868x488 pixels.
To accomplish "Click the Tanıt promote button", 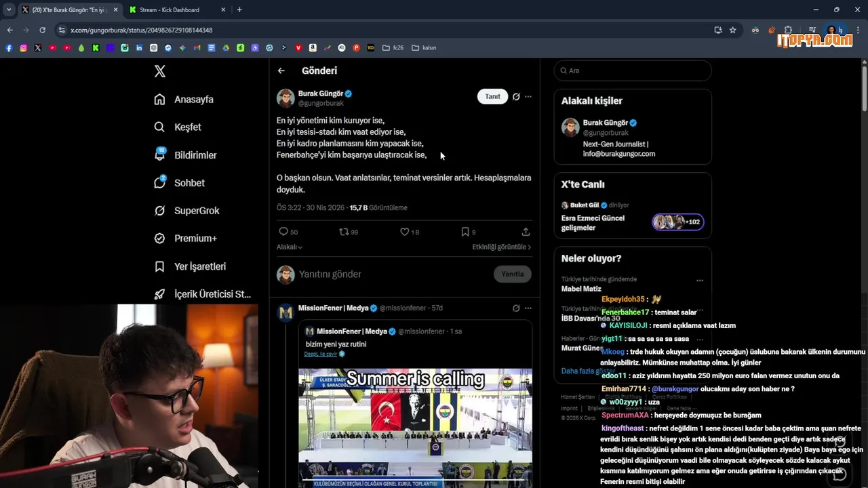I will (492, 96).
